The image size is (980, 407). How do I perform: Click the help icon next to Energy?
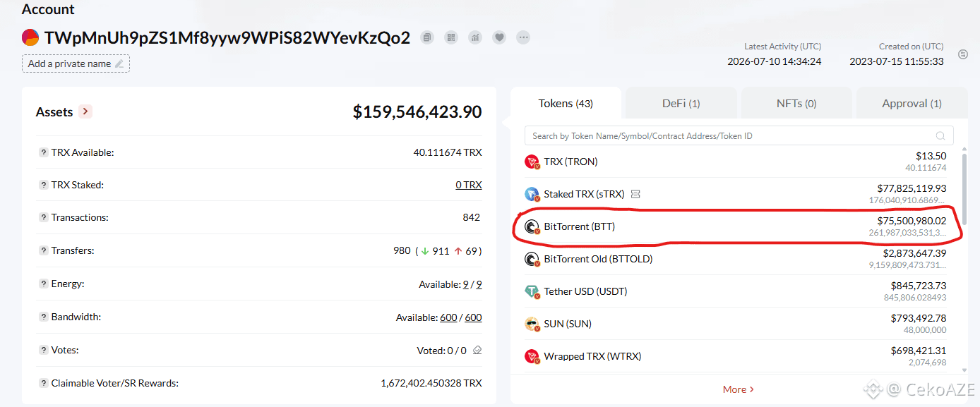(x=44, y=284)
